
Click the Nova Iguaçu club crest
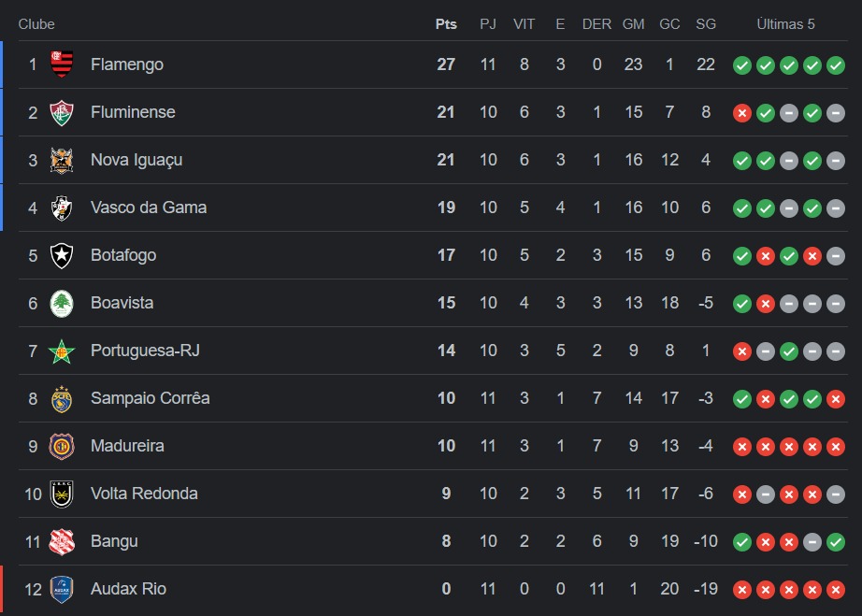(62, 160)
